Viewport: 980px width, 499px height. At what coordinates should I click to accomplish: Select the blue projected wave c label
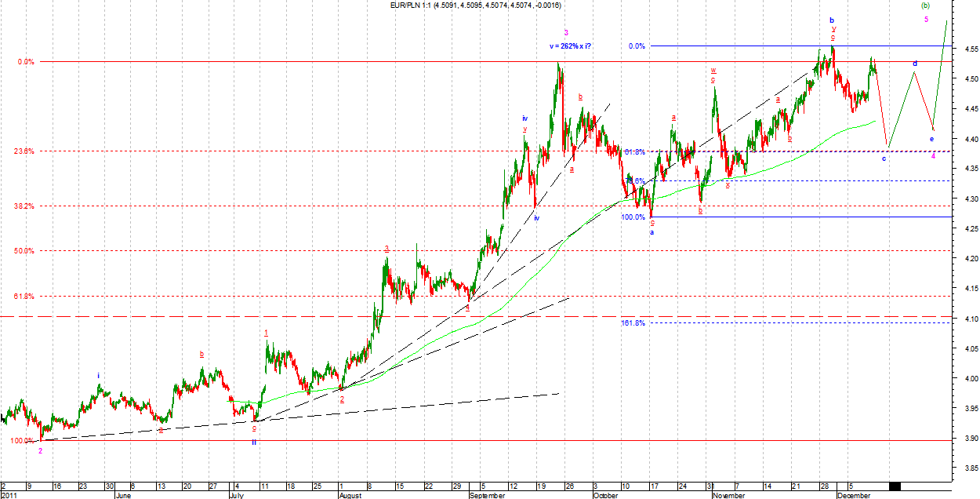[884, 159]
